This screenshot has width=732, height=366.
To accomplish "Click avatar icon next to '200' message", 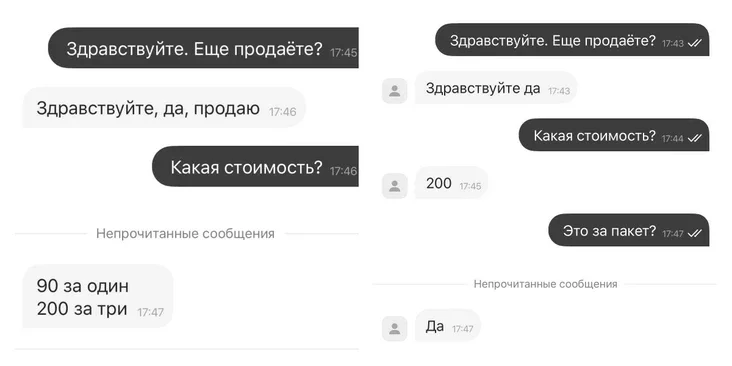I will [x=394, y=186].
